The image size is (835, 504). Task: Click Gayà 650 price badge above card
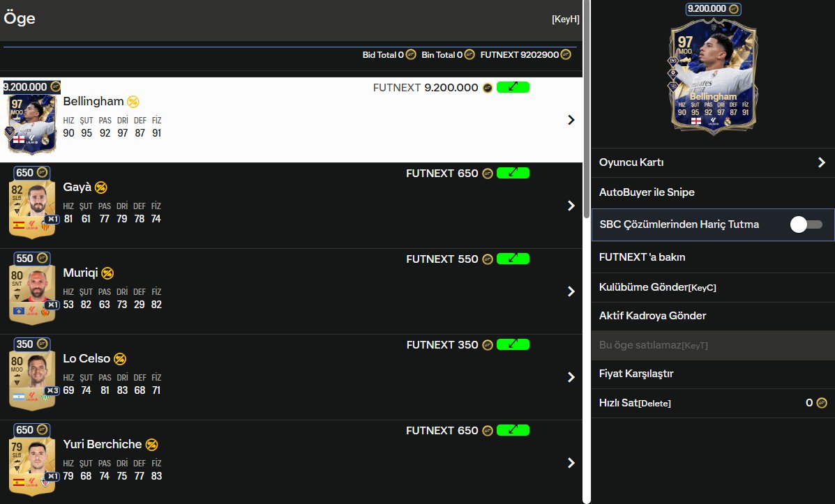[x=32, y=172]
